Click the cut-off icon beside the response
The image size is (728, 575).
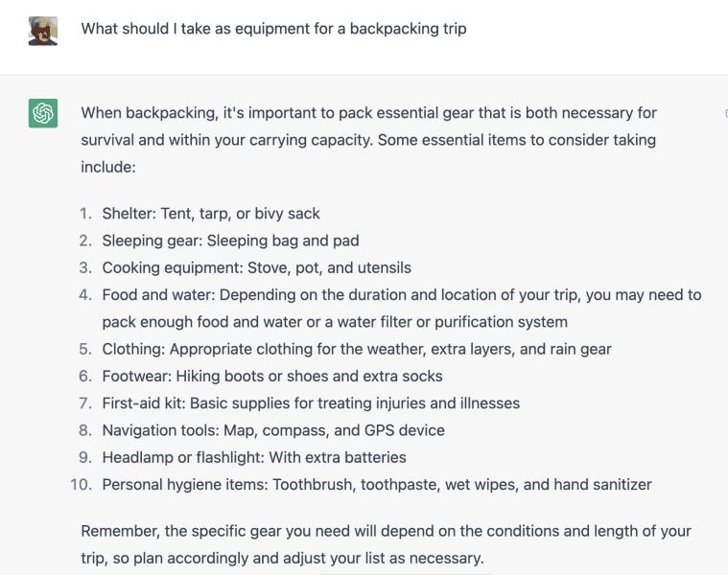pos(724,114)
